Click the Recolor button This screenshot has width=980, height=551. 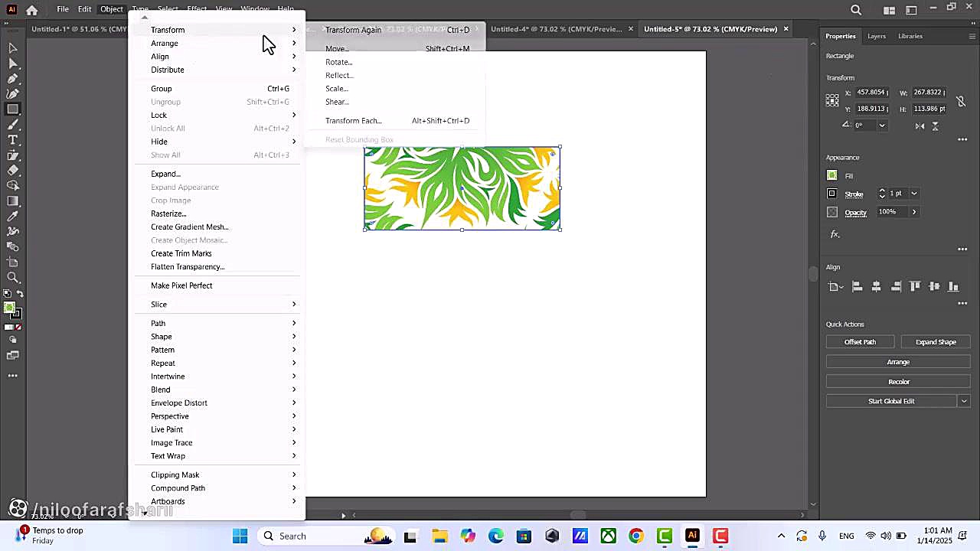898,382
